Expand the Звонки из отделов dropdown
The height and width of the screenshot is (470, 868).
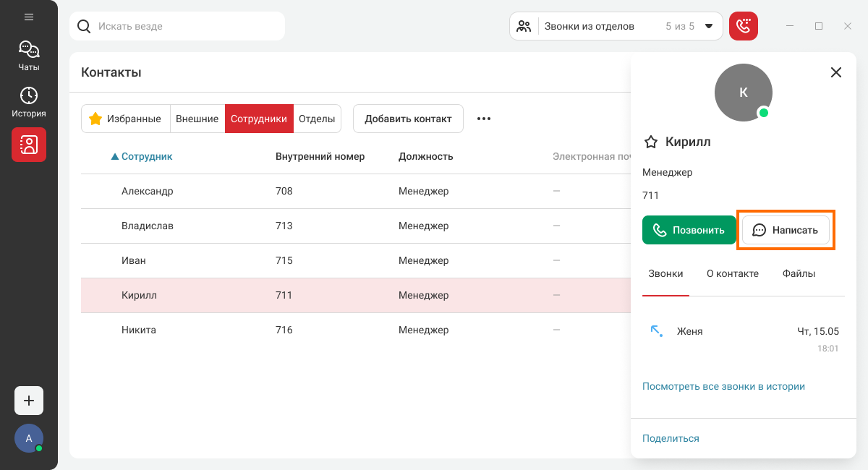[x=709, y=27]
